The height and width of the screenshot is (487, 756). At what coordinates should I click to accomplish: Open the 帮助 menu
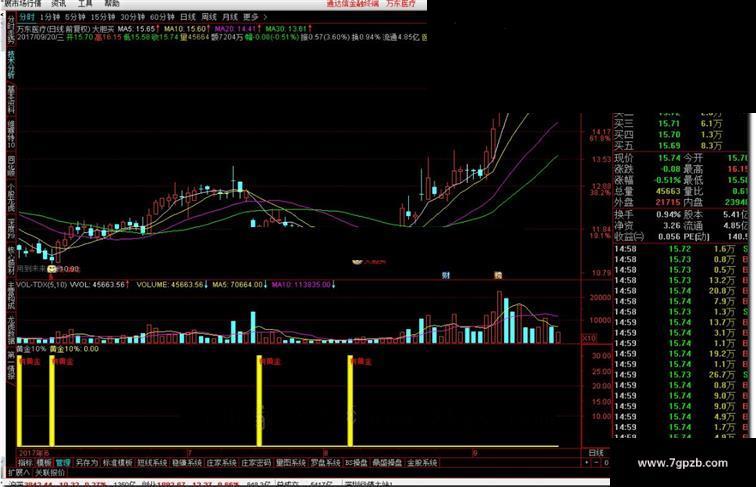tap(111, 3)
